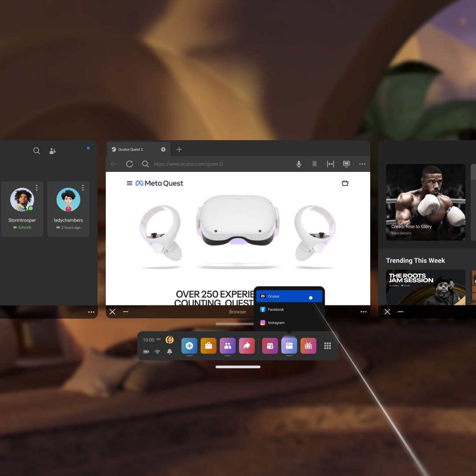Viewport: 476px width, 476px height.
Task: Open the Meta Quest hamburger menu
Action: [x=130, y=183]
